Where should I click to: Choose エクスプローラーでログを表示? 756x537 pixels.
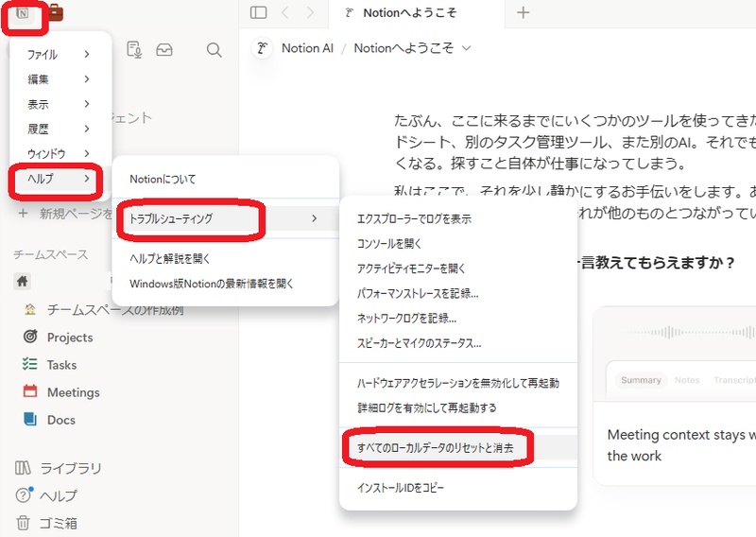click(x=458, y=219)
